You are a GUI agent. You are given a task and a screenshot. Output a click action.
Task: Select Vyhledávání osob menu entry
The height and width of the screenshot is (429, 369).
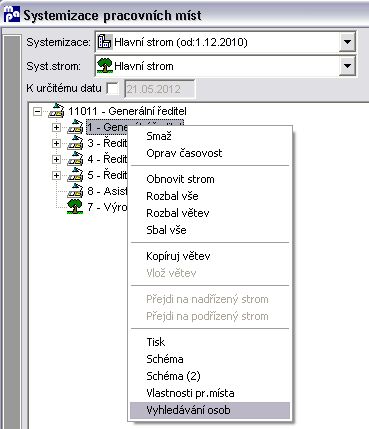pyautogui.click(x=210, y=410)
